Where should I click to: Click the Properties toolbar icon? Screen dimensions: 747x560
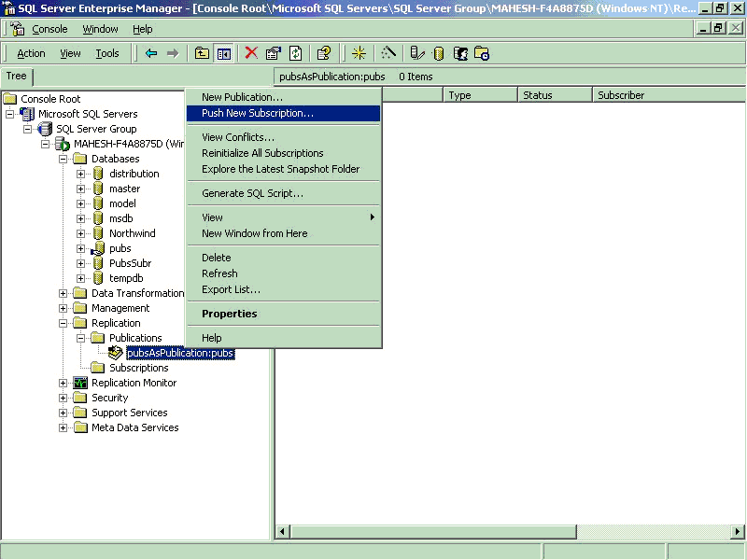coord(273,53)
